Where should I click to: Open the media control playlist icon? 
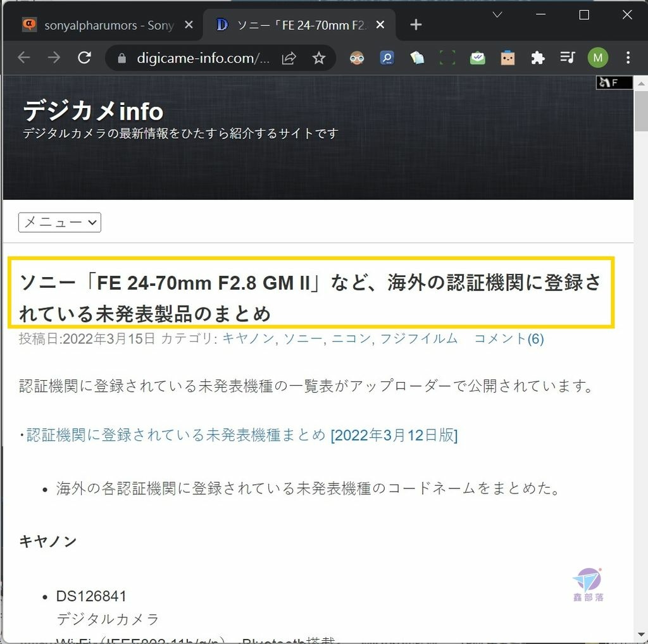pyautogui.click(x=568, y=58)
